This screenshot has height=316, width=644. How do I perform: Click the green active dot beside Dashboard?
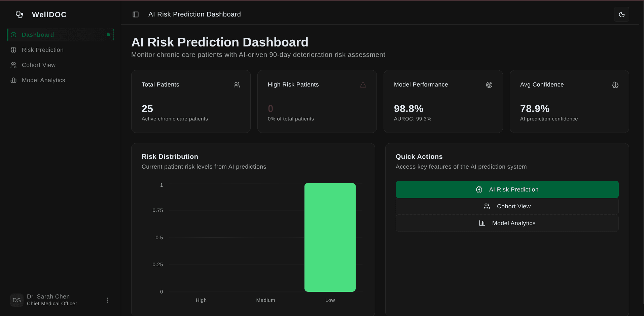tap(108, 35)
